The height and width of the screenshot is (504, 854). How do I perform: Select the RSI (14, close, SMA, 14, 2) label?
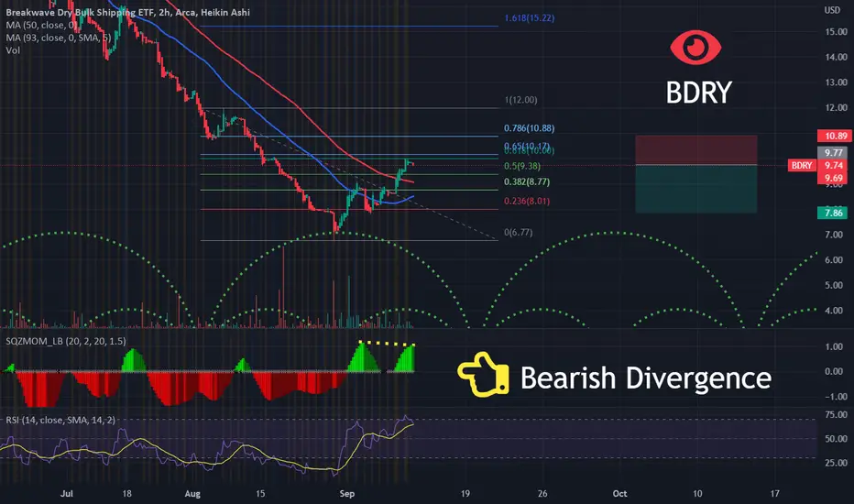(x=60, y=420)
